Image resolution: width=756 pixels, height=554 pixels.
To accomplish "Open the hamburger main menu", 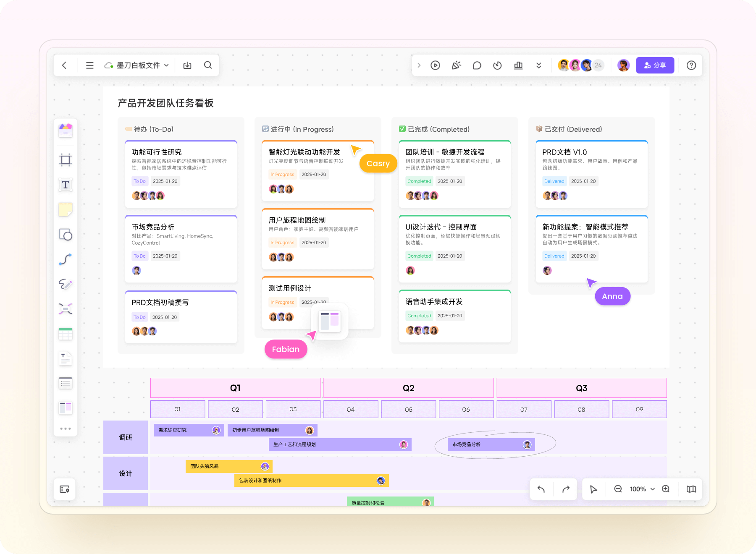I will tap(89, 65).
